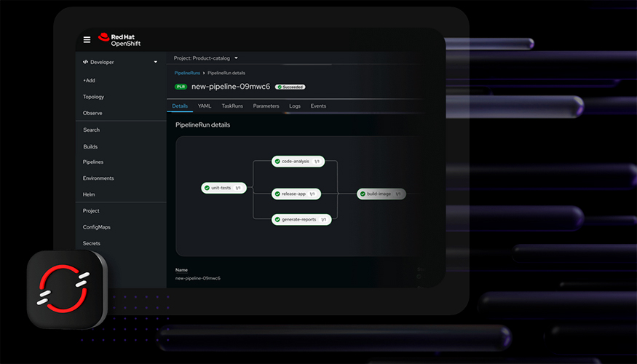
Task: Click the code-analysis green check icon
Action: (277, 162)
